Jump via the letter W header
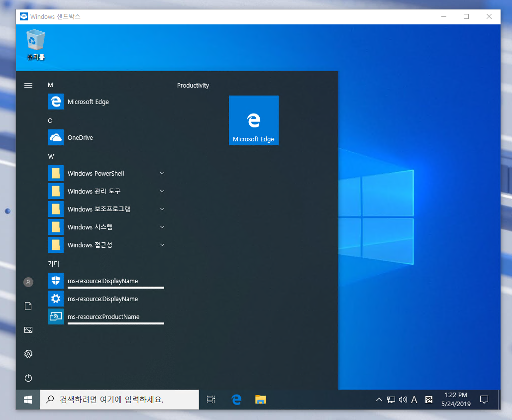Image resolution: width=512 pixels, height=420 pixels. pyautogui.click(x=51, y=157)
